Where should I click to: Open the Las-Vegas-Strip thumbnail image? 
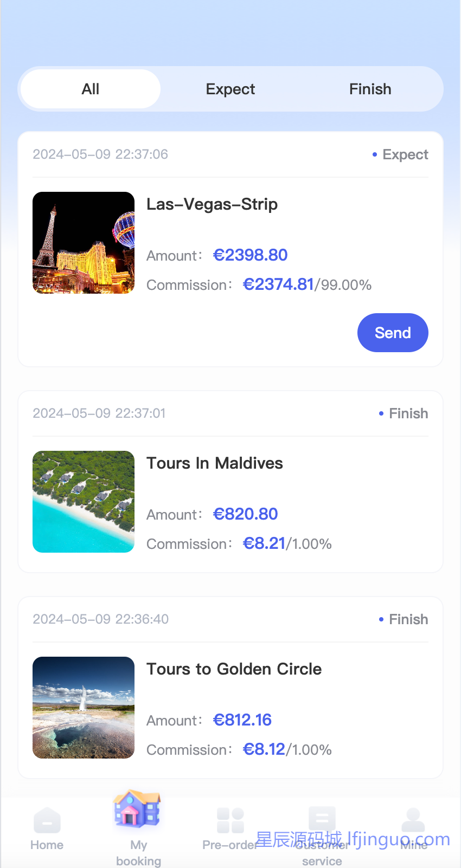[84, 243]
